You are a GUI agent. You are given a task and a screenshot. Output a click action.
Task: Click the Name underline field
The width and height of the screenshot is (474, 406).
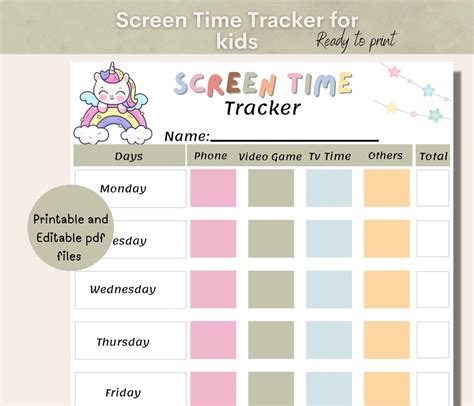pyautogui.click(x=295, y=137)
